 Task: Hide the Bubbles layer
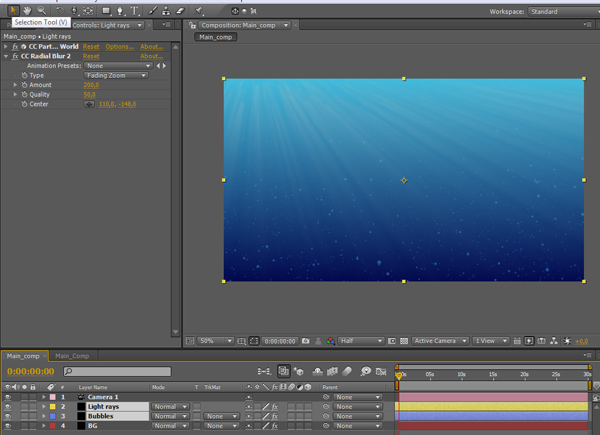[8, 416]
